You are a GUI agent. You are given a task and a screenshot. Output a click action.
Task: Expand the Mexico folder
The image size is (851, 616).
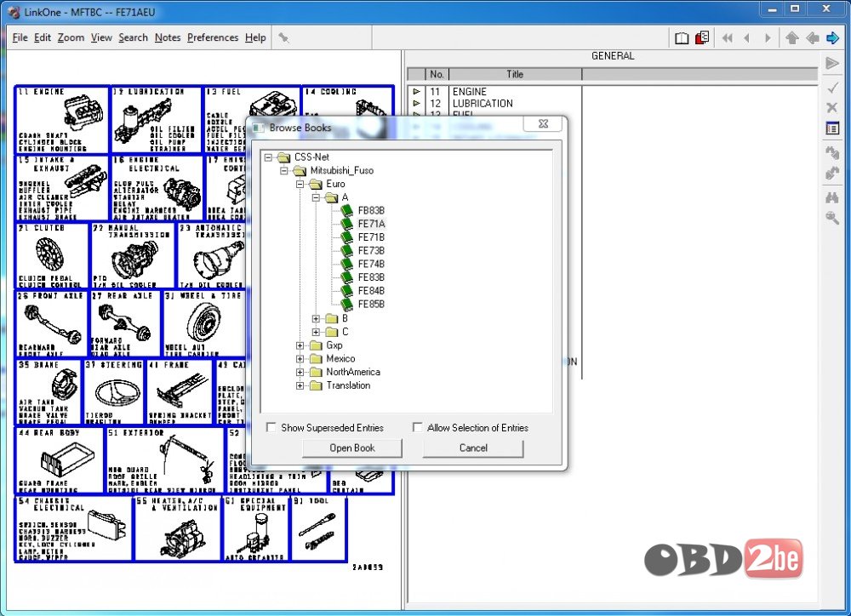click(300, 359)
